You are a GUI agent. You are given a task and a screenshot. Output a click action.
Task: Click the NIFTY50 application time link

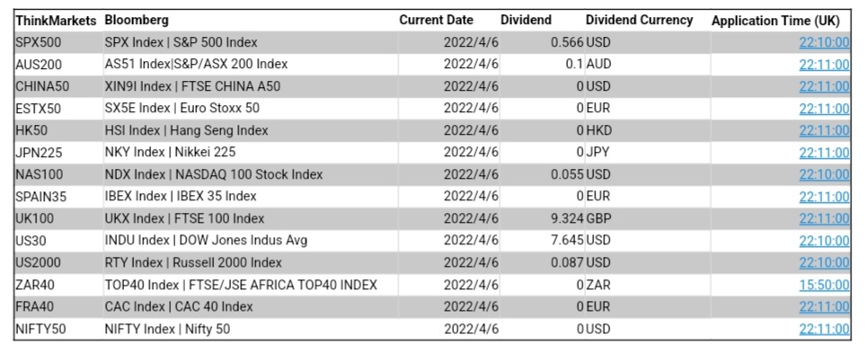(x=824, y=330)
